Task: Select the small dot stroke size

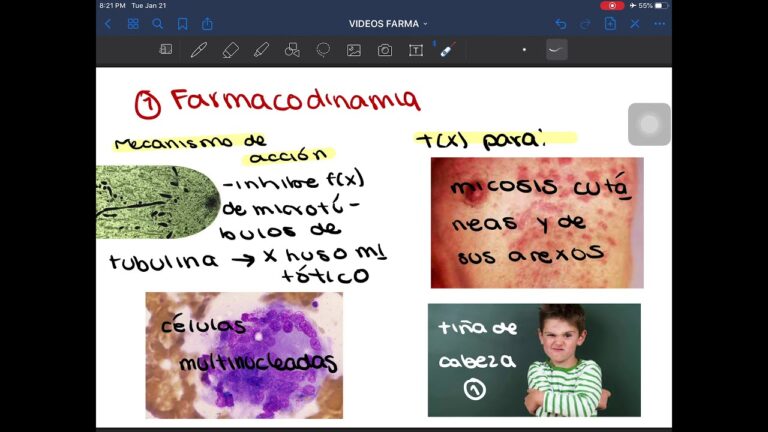Action: point(524,50)
